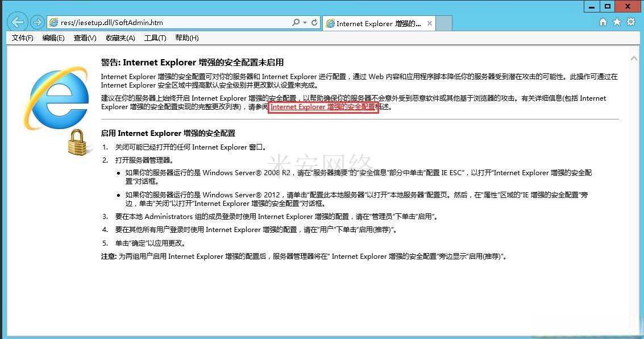Open the 帮助(H) menu
This screenshot has width=644, height=339.
tap(187, 38)
